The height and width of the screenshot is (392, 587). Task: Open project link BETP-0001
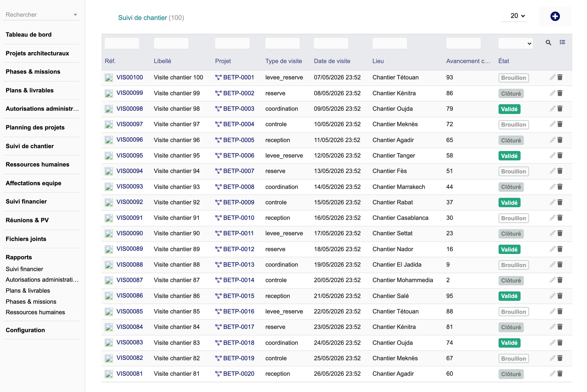[239, 77]
